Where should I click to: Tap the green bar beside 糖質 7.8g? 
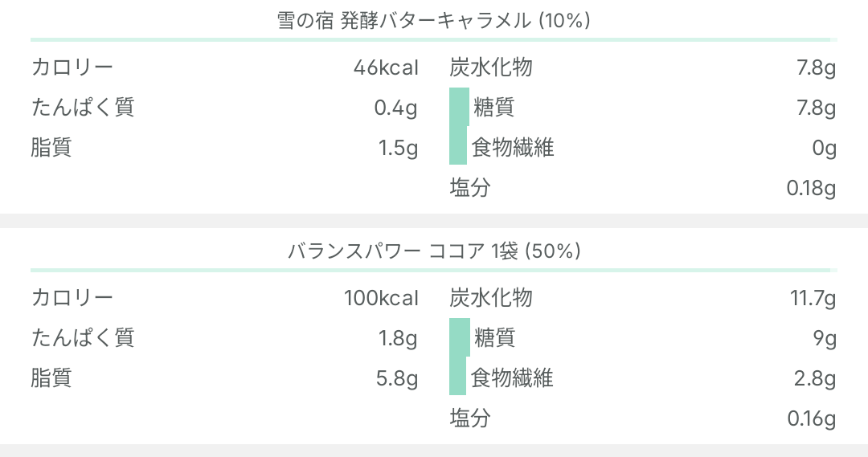(459, 107)
